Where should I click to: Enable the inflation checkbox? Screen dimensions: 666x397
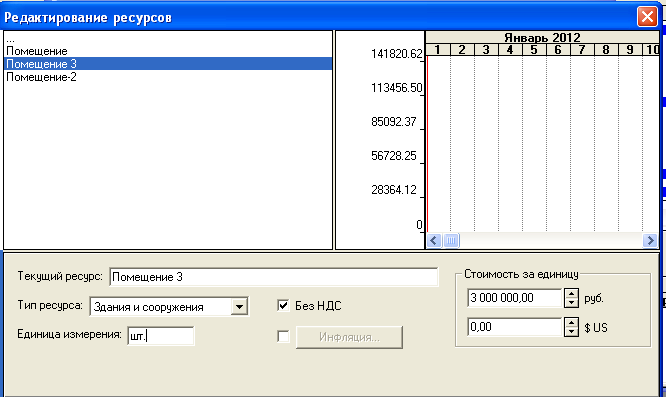point(283,337)
